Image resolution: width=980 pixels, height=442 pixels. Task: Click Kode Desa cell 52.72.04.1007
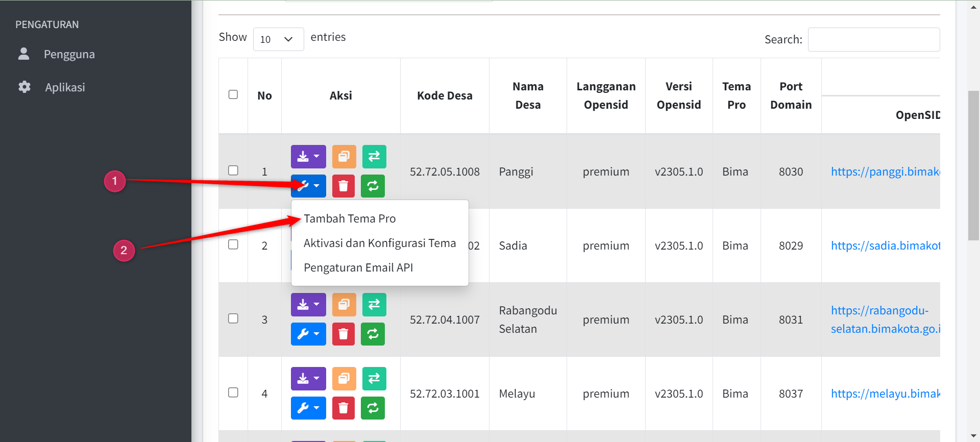click(445, 320)
